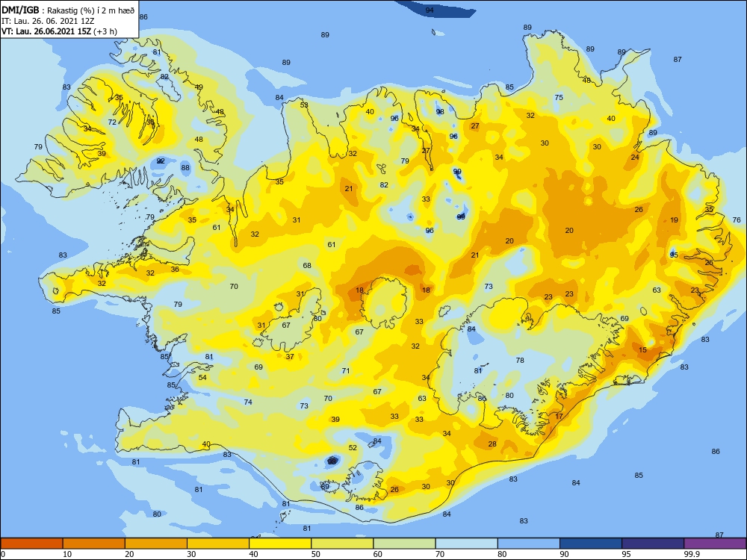Select humidity value 24 in the northeast
The width and height of the screenshot is (747, 560).
click(635, 157)
